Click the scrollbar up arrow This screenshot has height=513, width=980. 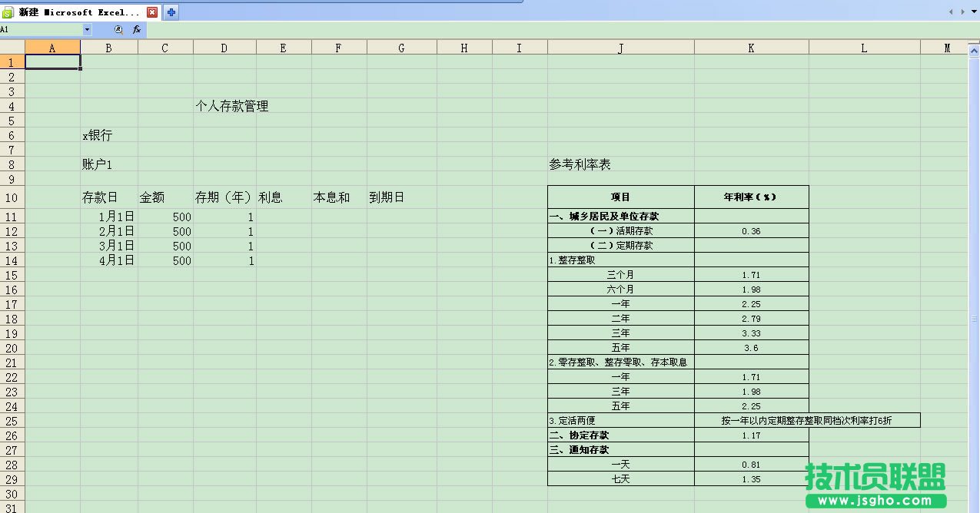[975, 49]
